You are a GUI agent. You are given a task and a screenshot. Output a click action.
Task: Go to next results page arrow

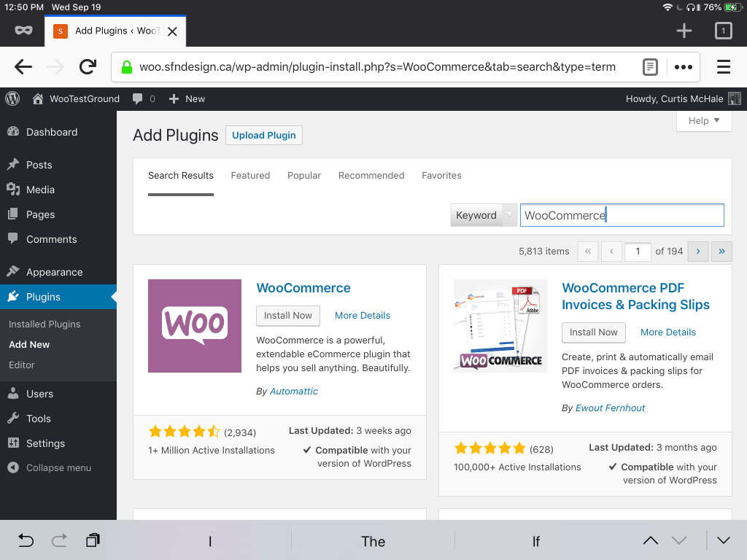click(x=698, y=251)
